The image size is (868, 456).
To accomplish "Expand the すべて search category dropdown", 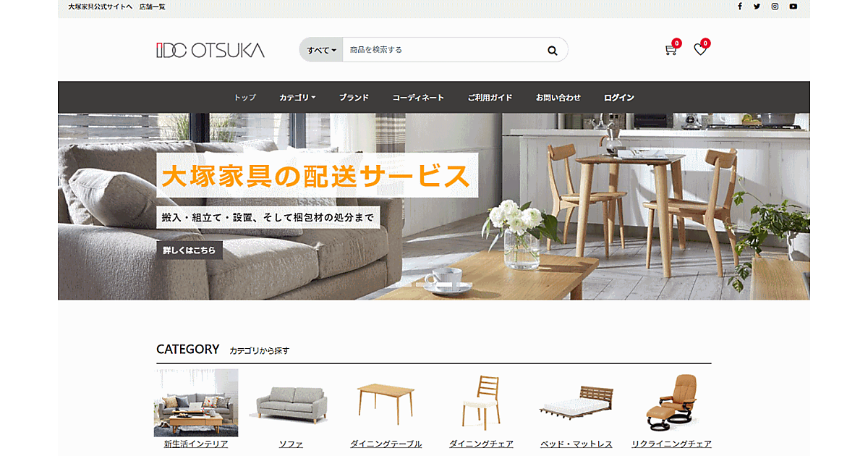I will [x=322, y=50].
